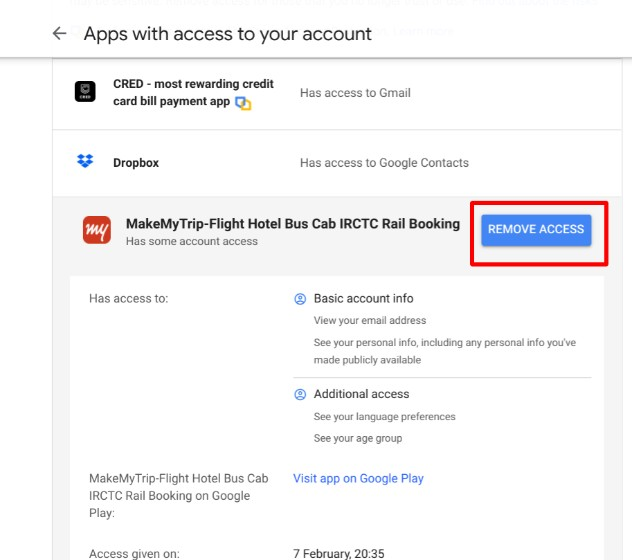Click the MakeMyTrip app logo
Viewport: 632px width, 560px height.
[x=97, y=231]
